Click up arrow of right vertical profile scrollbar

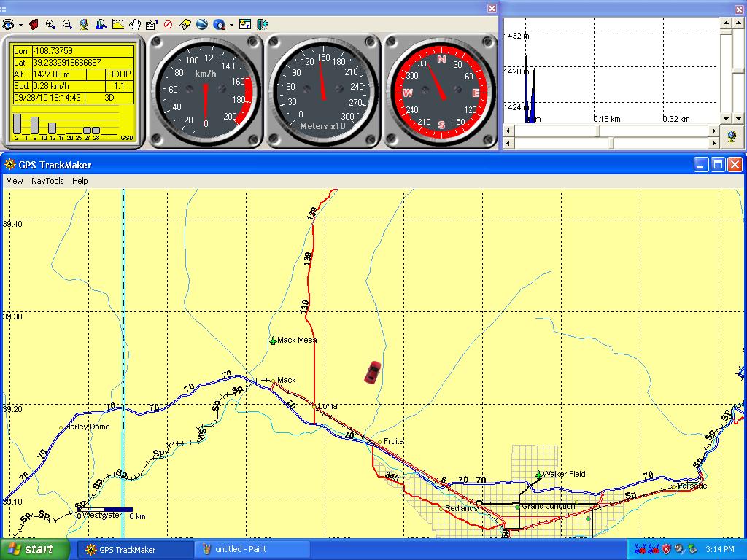[x=738, y=23]
